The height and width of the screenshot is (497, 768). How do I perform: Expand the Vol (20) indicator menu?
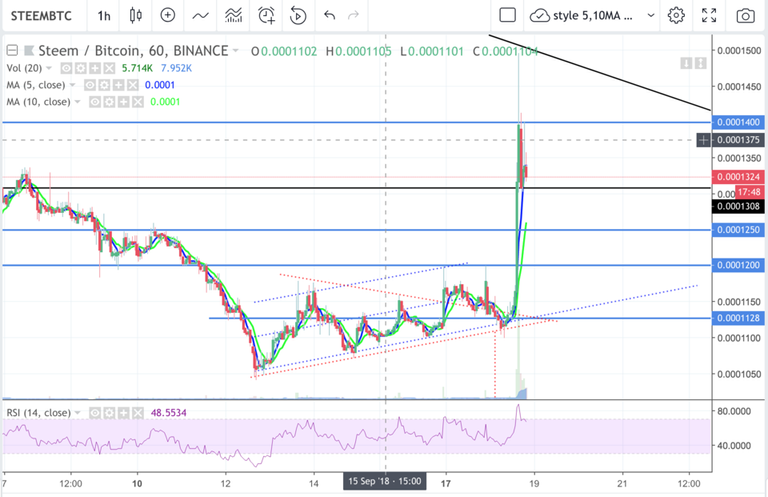[x=48, y=68]
